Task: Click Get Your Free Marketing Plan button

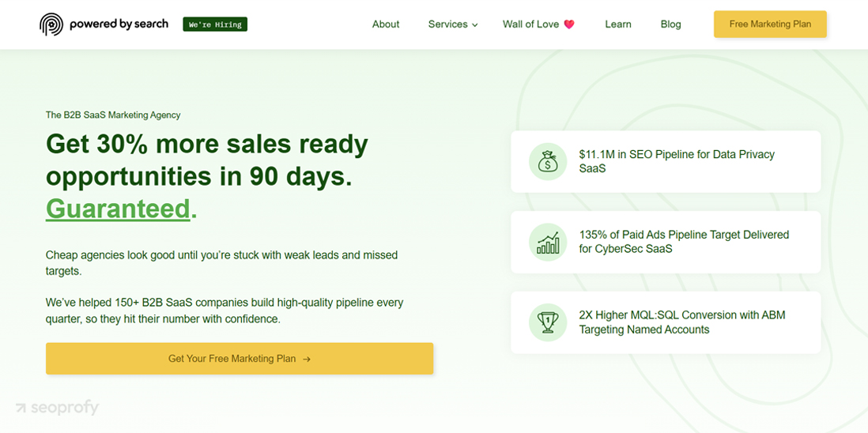Action: click(239, 359)
